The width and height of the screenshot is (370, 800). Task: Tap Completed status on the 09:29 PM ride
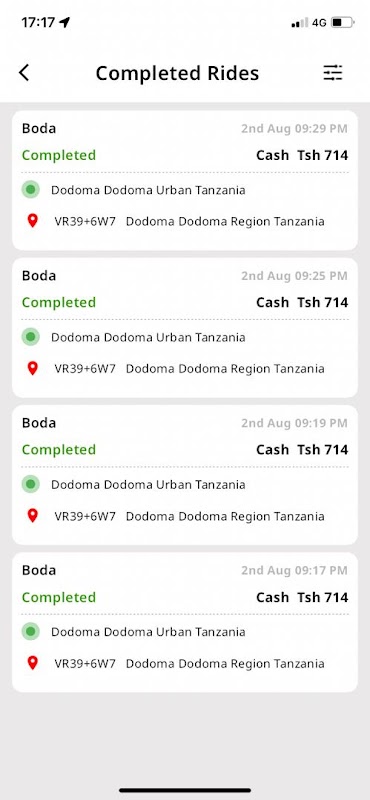coord(59,155)
